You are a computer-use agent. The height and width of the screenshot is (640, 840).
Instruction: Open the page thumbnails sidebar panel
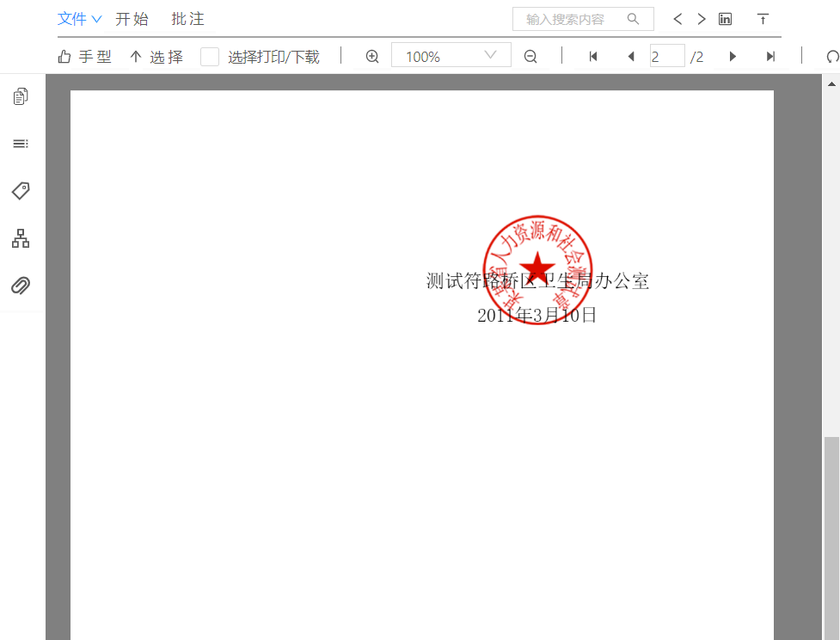click(21, 96)
